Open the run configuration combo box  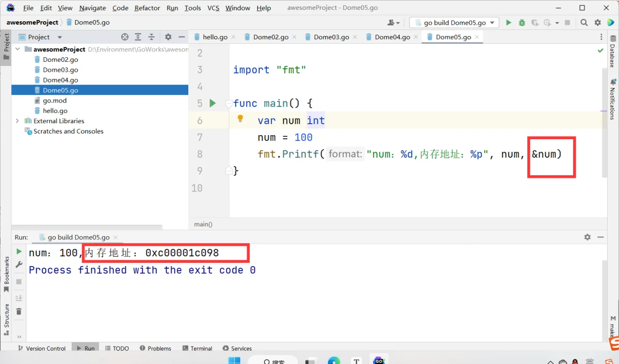coord(454,23)
